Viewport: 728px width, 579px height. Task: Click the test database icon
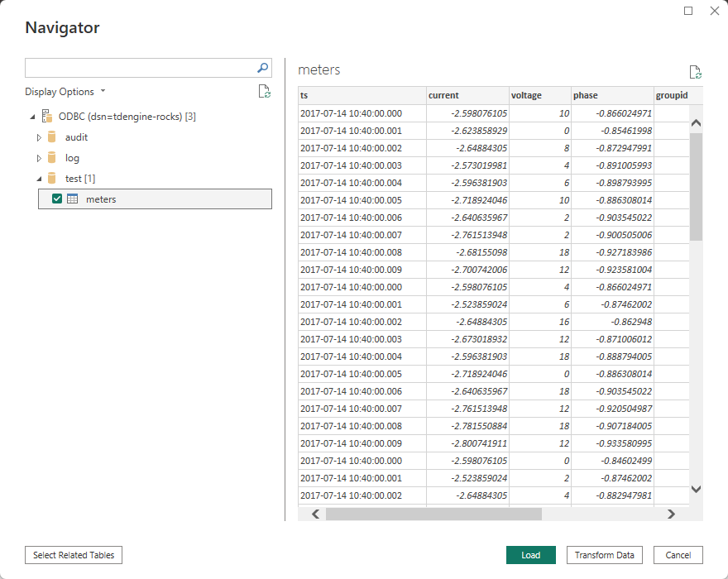click(x=52, y=179)
